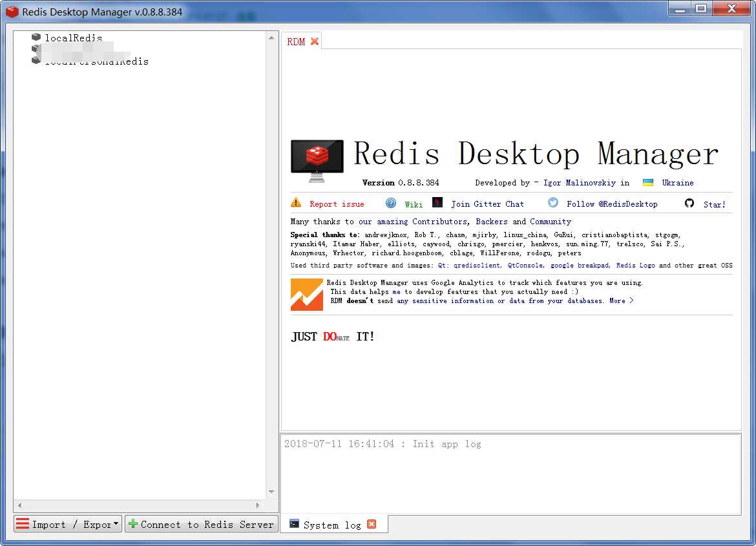Select the localRedis connection
The height and width of the screenshot is (546, 756).
click(73, 37)
